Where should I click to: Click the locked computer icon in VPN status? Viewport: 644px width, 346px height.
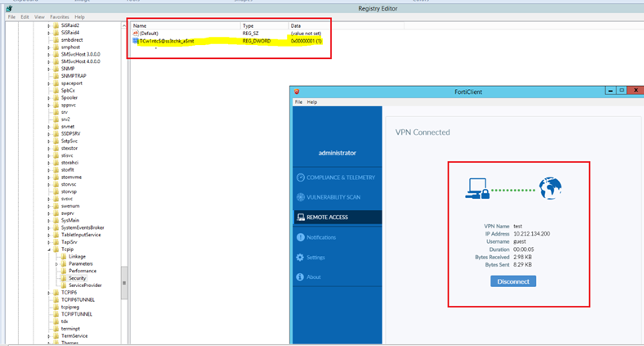point(478,190)
